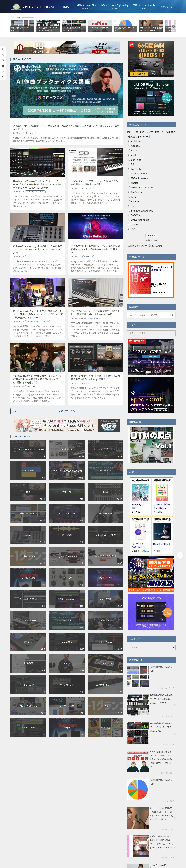This screenshot has height=868, width=186.
Task: Click the 投票する vote button
Action: (151, 235)
